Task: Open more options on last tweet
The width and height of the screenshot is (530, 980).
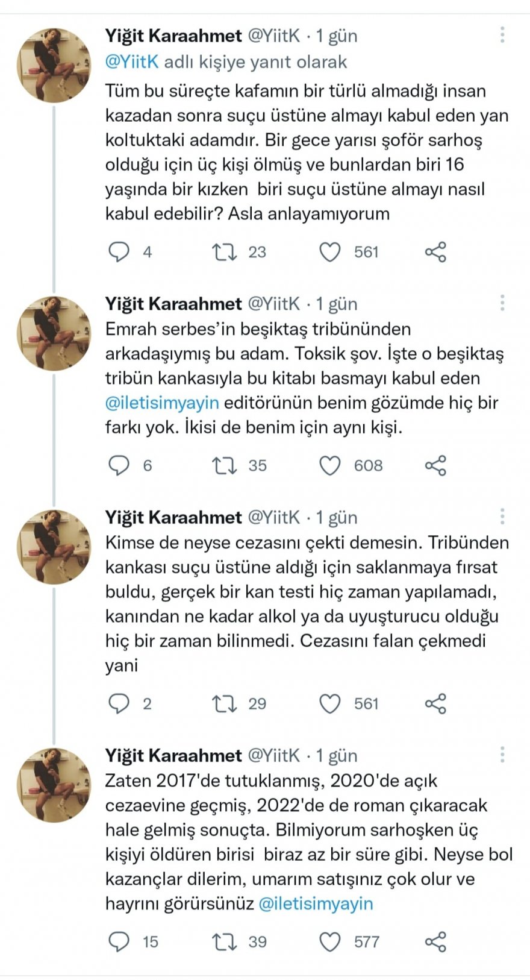Action: (x=502, y=755)
